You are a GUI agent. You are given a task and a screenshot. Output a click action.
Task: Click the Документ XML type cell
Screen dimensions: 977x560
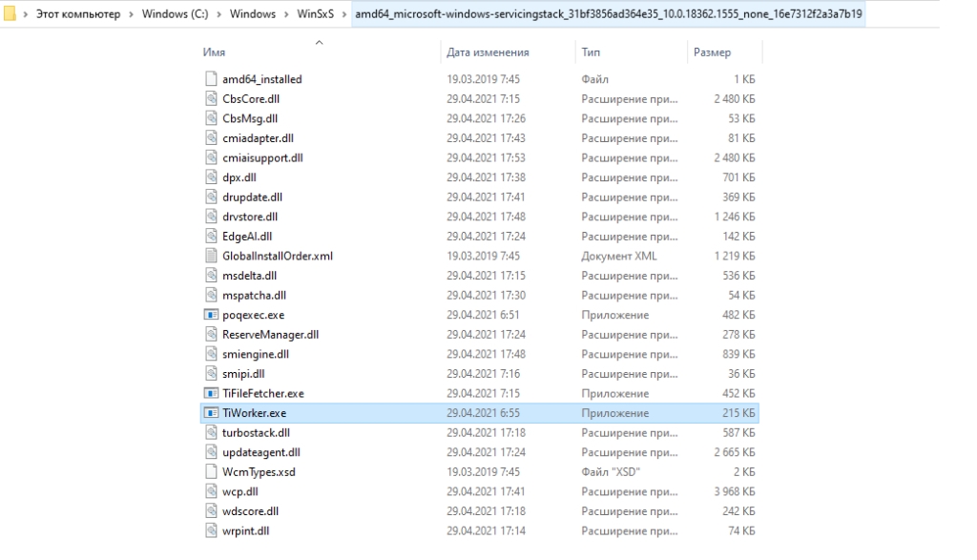618,256
